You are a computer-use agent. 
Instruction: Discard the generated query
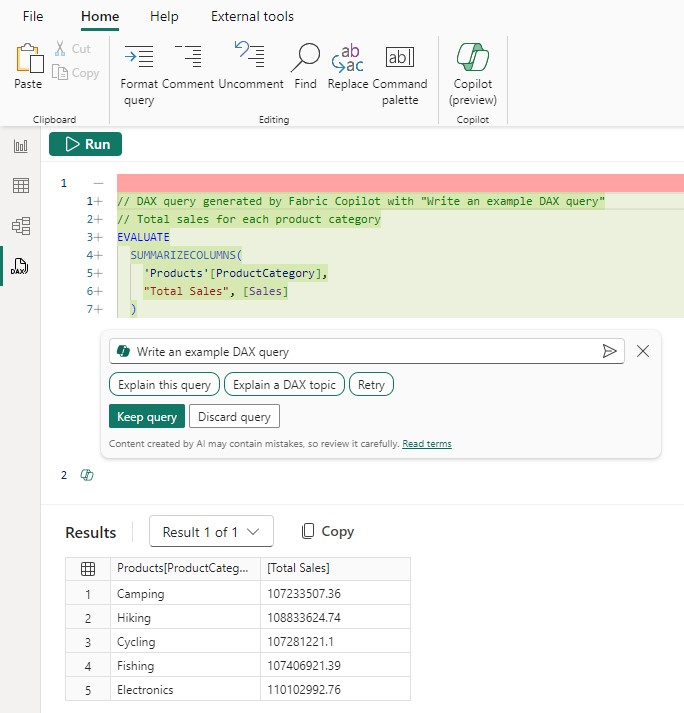[x=234, y=417]
